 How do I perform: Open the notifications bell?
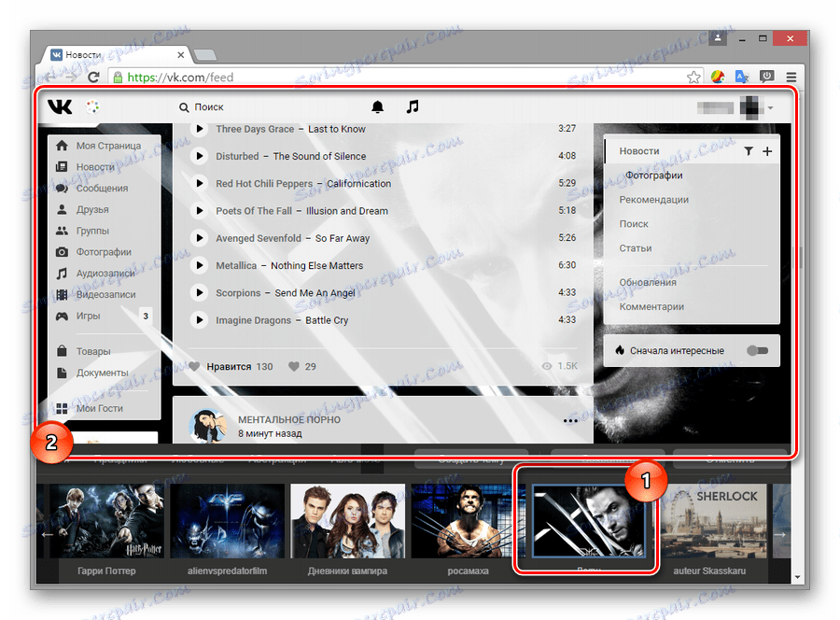coord(378,106)
